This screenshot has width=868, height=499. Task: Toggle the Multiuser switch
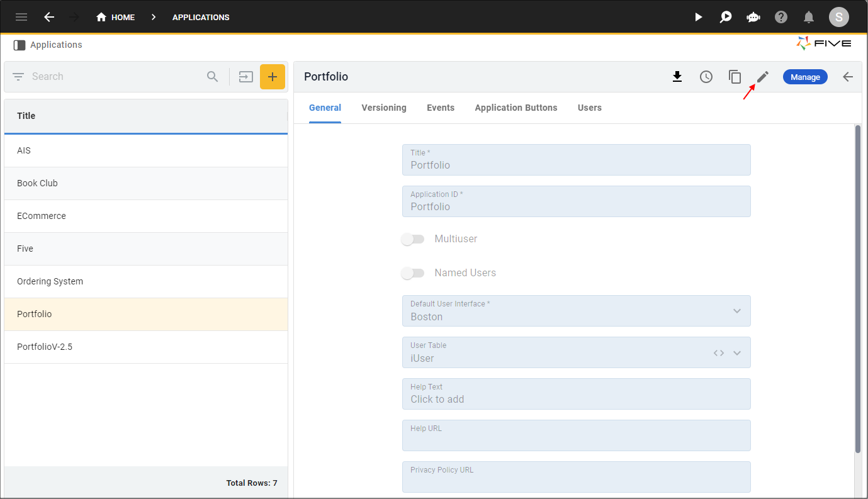click(413, 239)
